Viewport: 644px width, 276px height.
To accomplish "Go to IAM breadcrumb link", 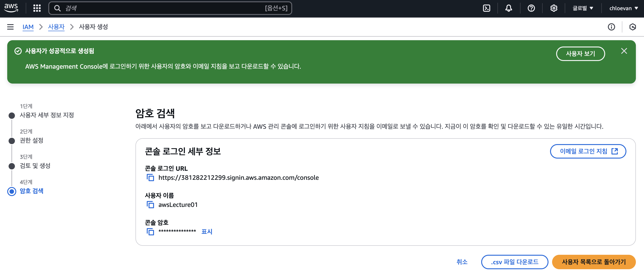I will (28, 27).
